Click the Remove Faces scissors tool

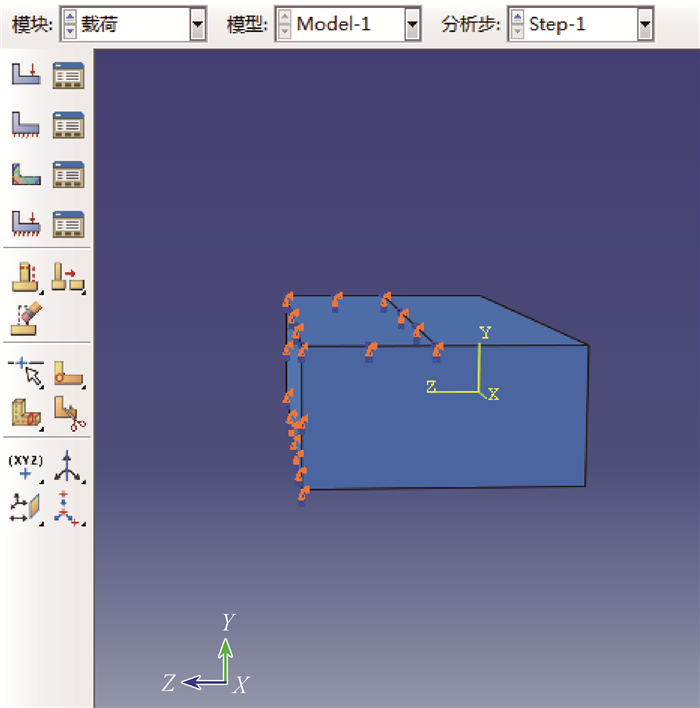click(68, 411)
